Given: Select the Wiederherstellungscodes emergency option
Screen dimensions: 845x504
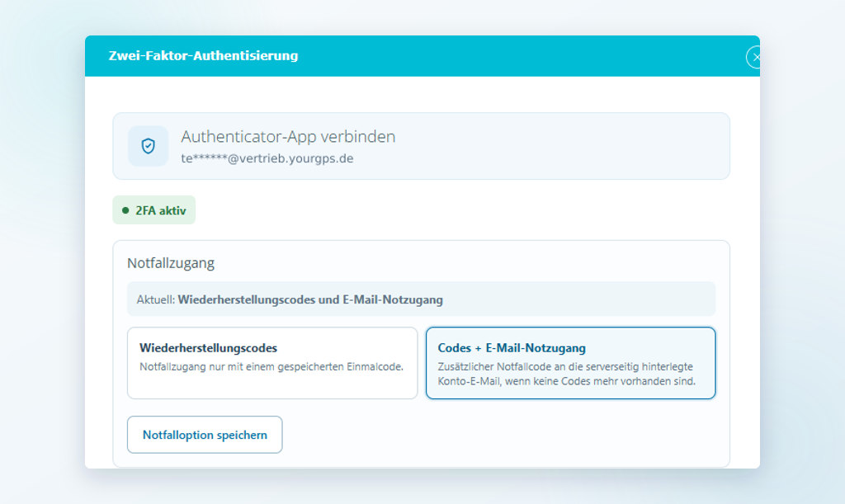Looking at the screenshot, I should (x=272, y=363).
